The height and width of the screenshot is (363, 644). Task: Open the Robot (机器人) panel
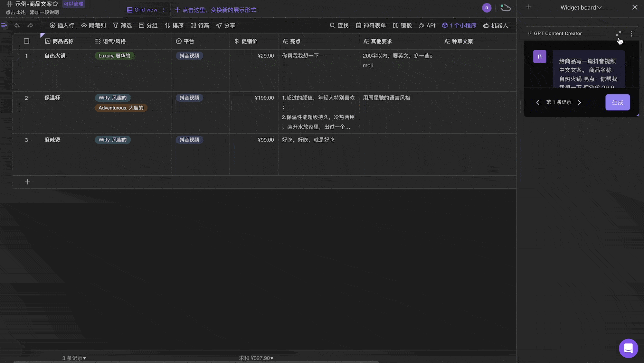[x=496, y=25]
